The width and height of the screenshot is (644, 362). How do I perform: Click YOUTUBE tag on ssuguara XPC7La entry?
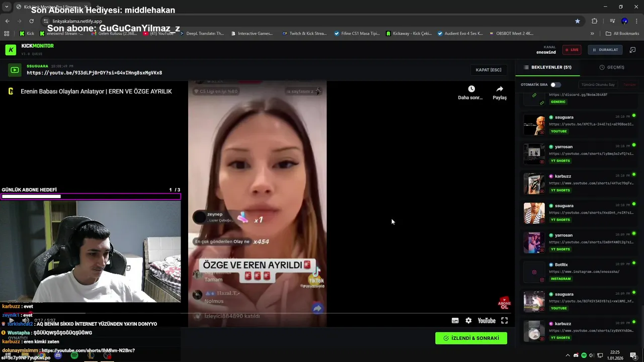click(558, 131)
